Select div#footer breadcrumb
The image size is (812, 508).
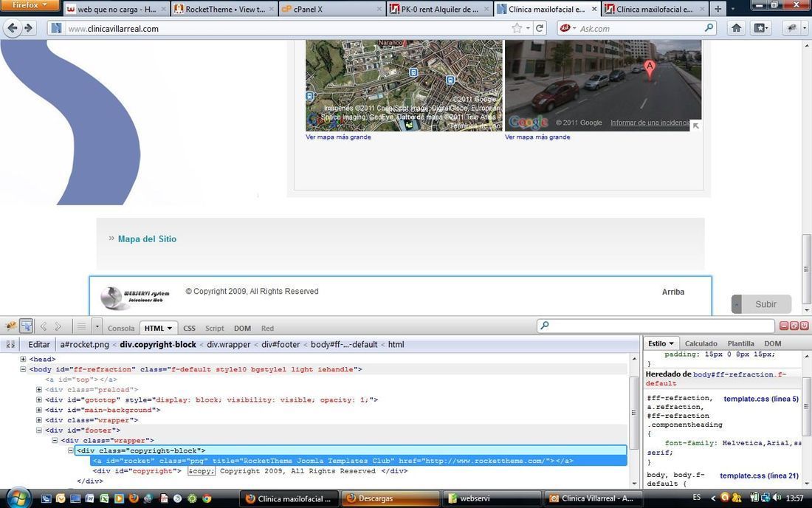(281, 344)
